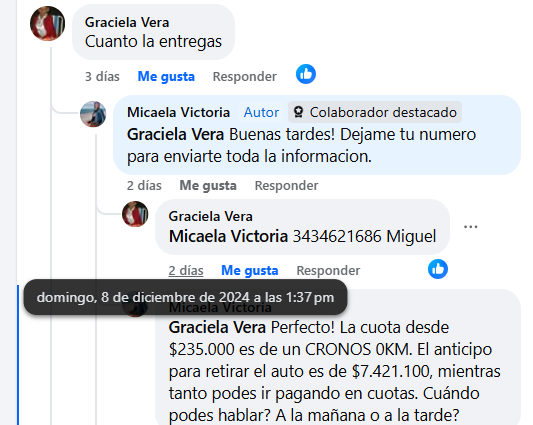Click the underlined '2 días' timestamp under Graciela's reply
The image size is (533, 425).
coord(186,271)
